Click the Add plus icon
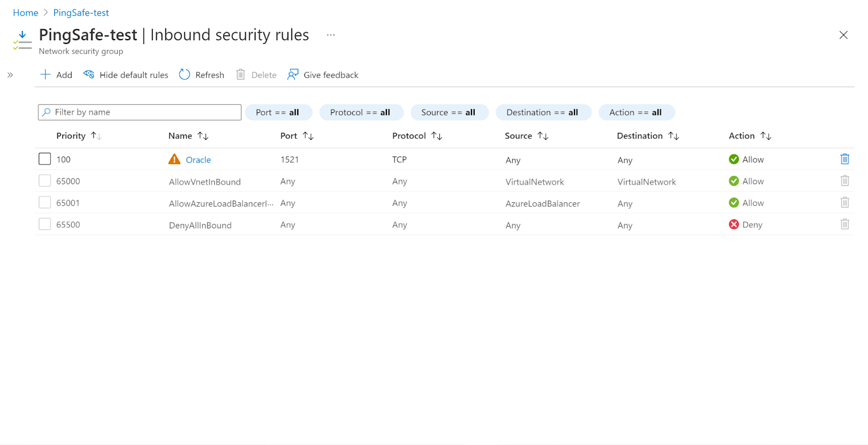Image resolution: width=868 pixels, height=445 pixels. point(46,74)
